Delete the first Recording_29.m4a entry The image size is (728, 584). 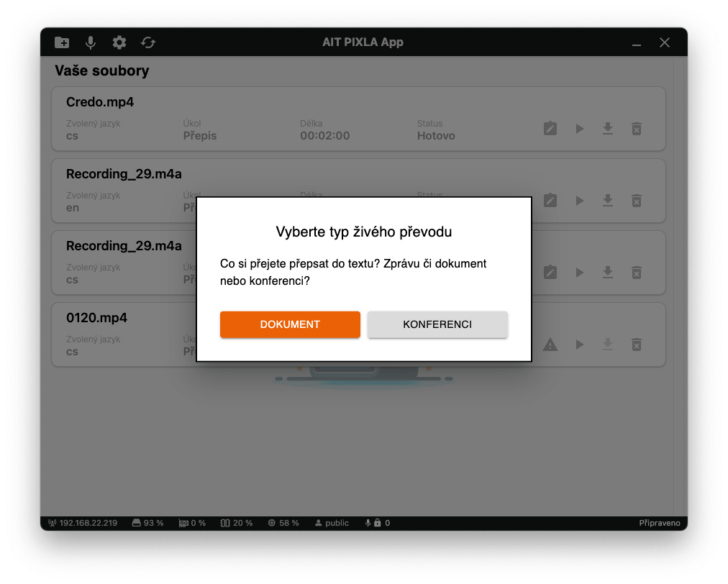tap(637, 201)
